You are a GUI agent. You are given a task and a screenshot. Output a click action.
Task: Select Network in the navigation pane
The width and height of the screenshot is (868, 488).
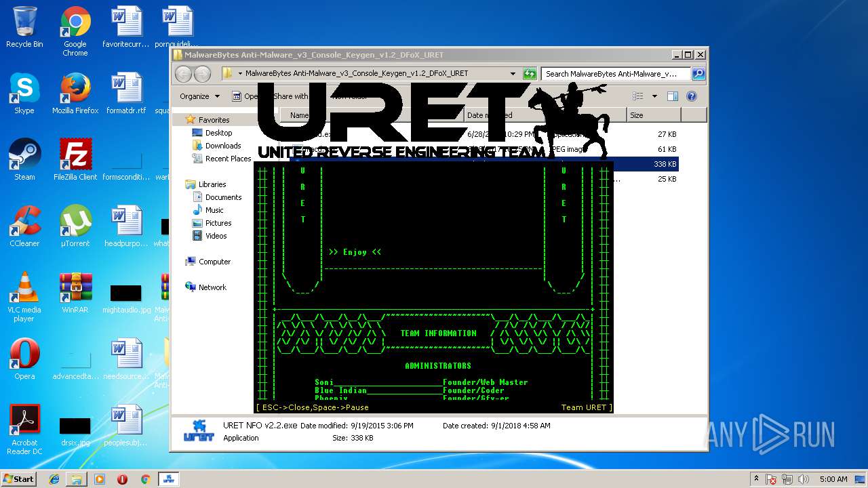pos(212,287)
